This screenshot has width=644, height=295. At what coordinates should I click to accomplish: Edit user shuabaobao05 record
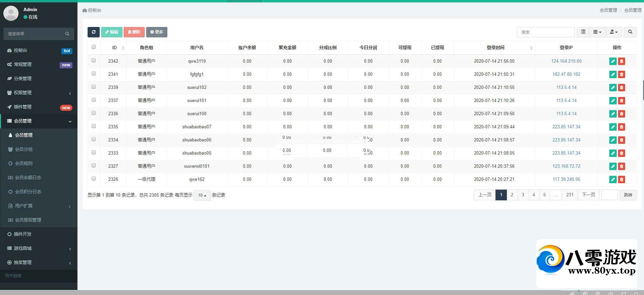click(613, 153)
